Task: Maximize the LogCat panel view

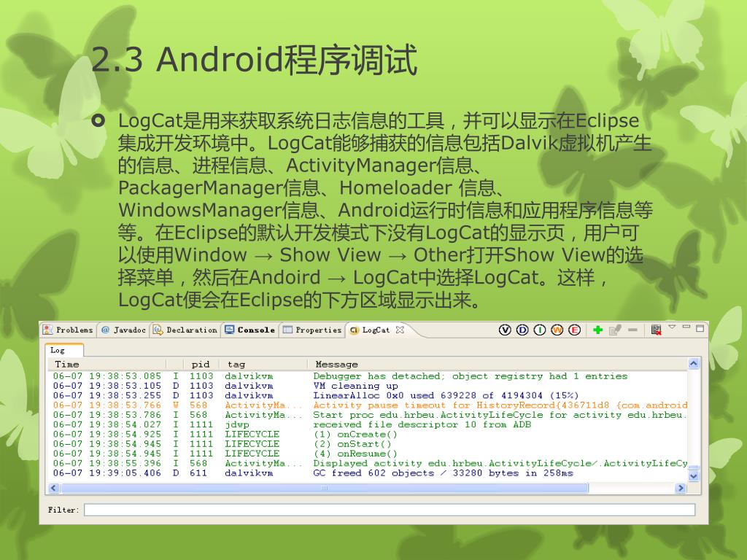Action: 700,328
